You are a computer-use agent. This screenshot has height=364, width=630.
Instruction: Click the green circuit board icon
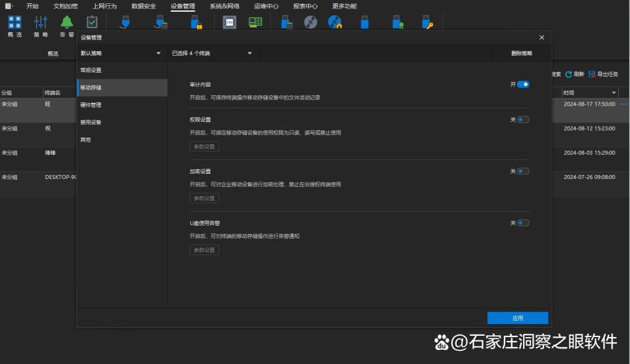[255, 22]
